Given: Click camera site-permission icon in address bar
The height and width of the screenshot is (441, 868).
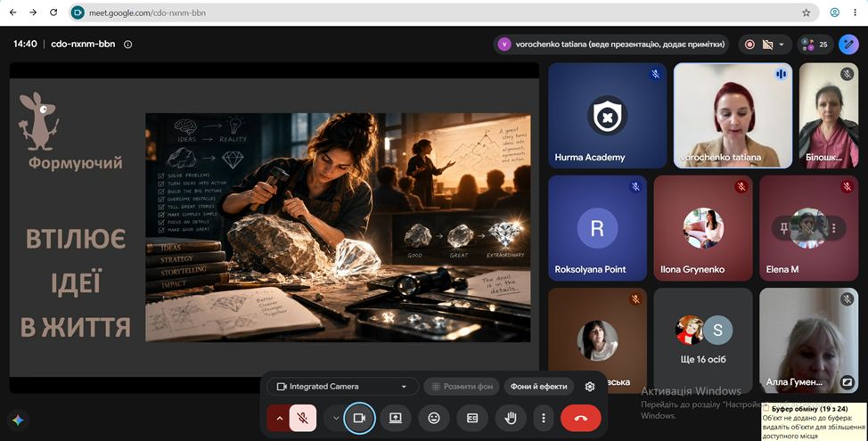Looking at the screenshot, I should click(x=78, y=12).
